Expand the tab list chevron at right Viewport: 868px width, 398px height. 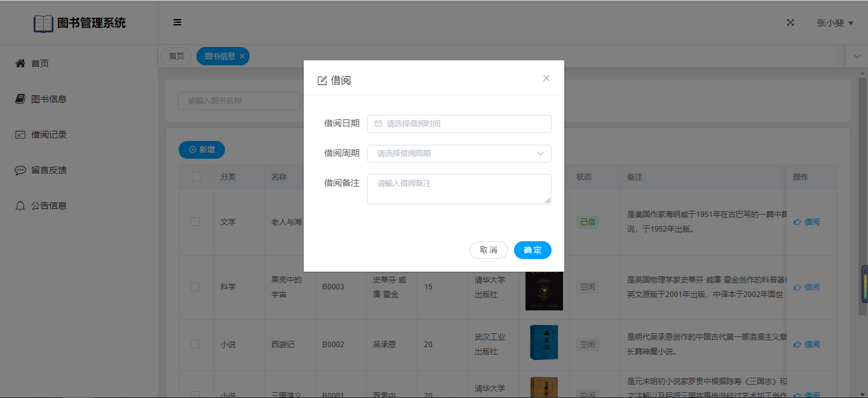857,56
